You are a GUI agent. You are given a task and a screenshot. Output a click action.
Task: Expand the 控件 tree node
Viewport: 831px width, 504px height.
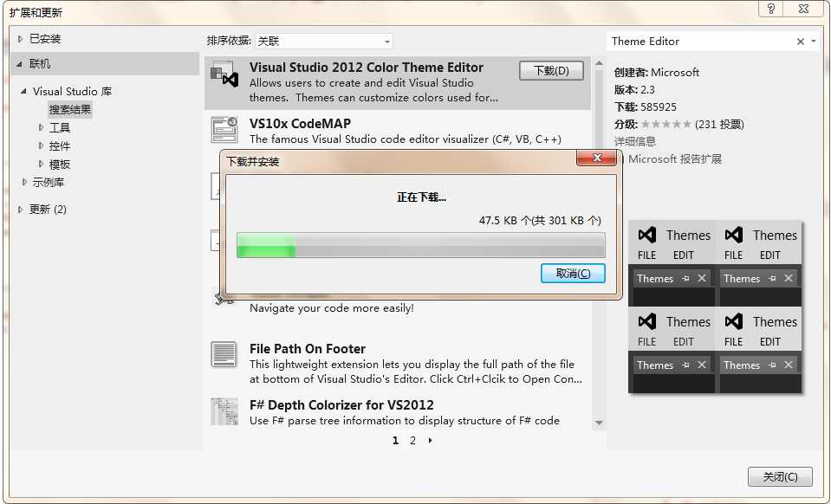pos(42,145)
